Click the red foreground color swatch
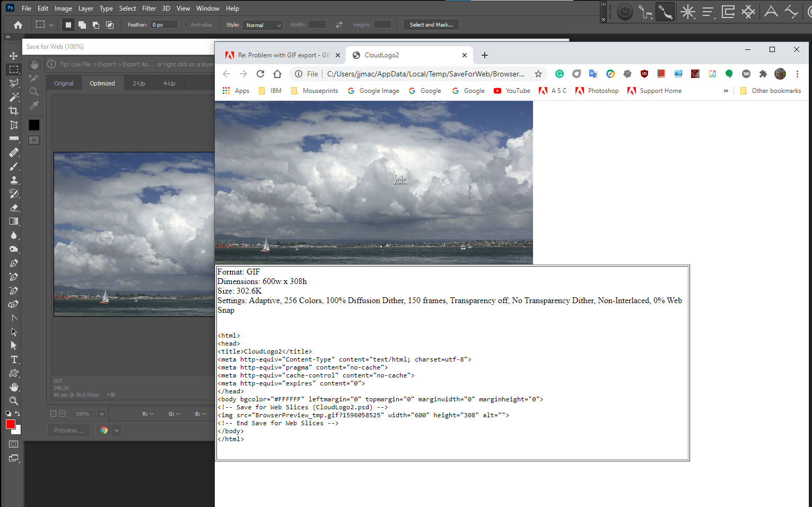The width and height of the screenshot is (812, 507). [11, 424]
